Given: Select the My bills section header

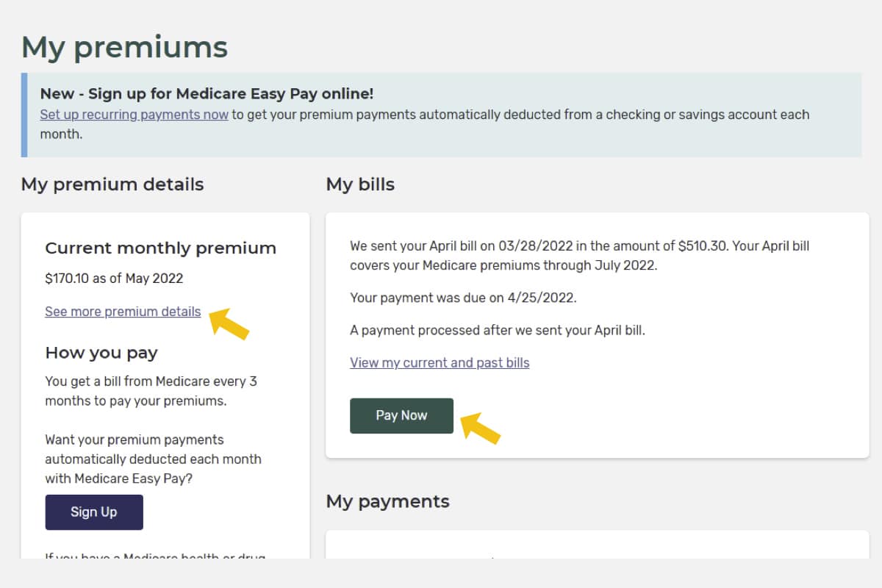Looking at the screenshot, I should (359, 184).
